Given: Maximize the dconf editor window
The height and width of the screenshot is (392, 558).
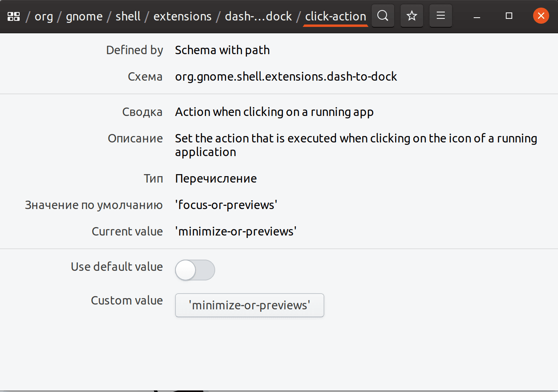Looking at the screenshot, I should point(509,16).
